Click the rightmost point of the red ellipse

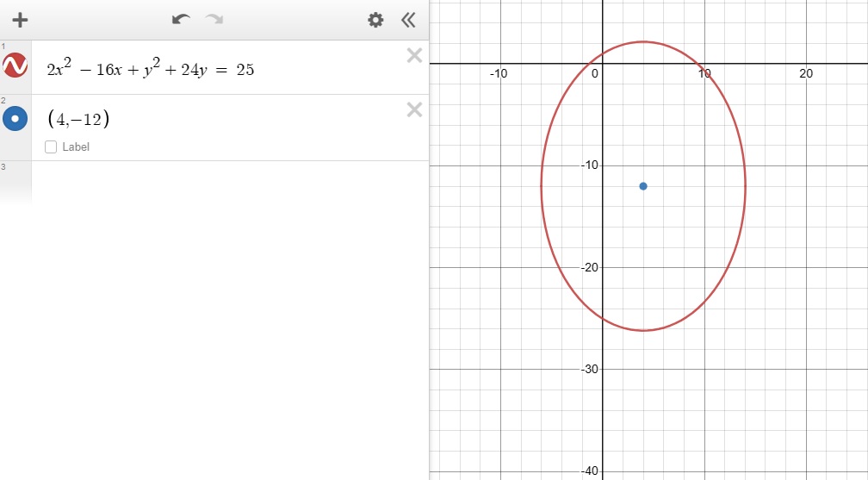[x=745, y=186]
